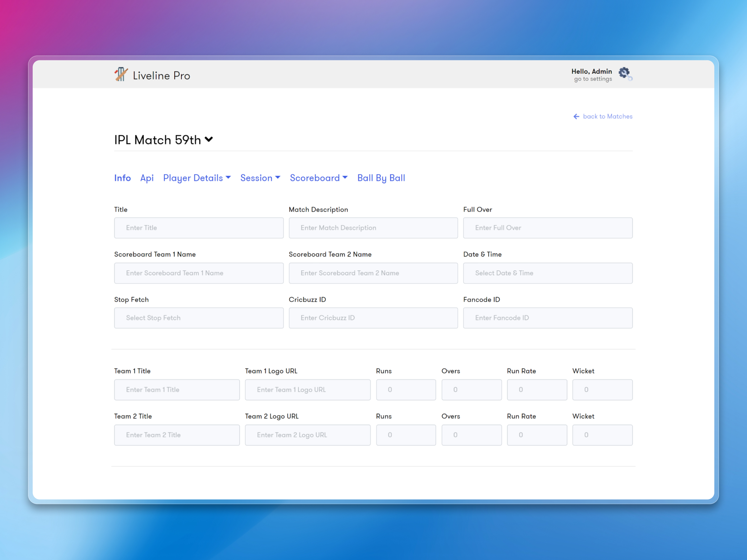Click the Enter Cricbuzz ID field
This screenshot has width=747, height=560.
[373, 318]
